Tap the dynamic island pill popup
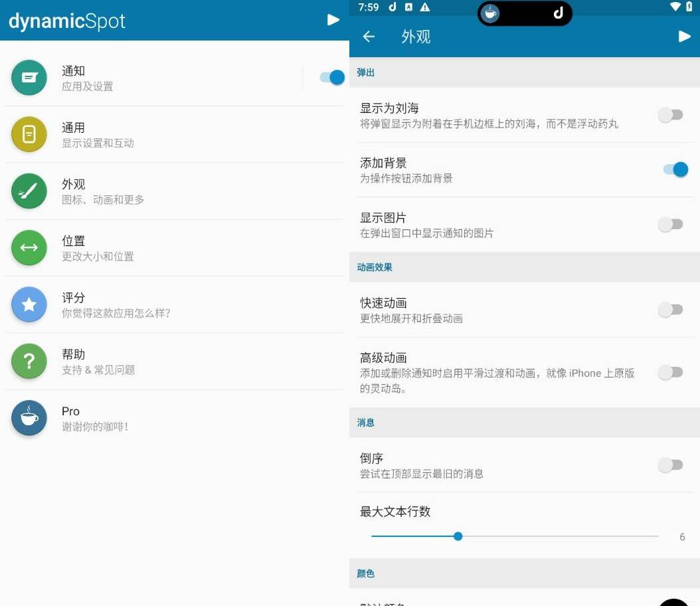The height and width of the screenshot is (606, 700). [524, 13]
